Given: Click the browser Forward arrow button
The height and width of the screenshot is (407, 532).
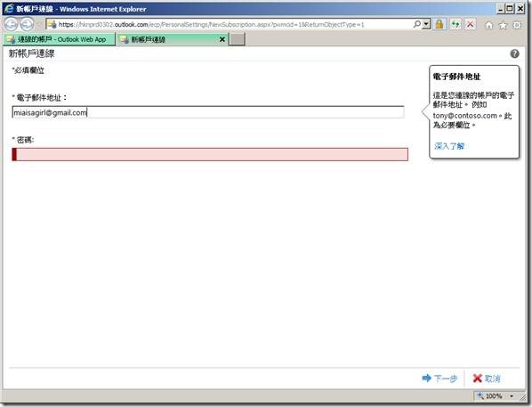Looking at the screenshot, I should (x=27, y=24).
